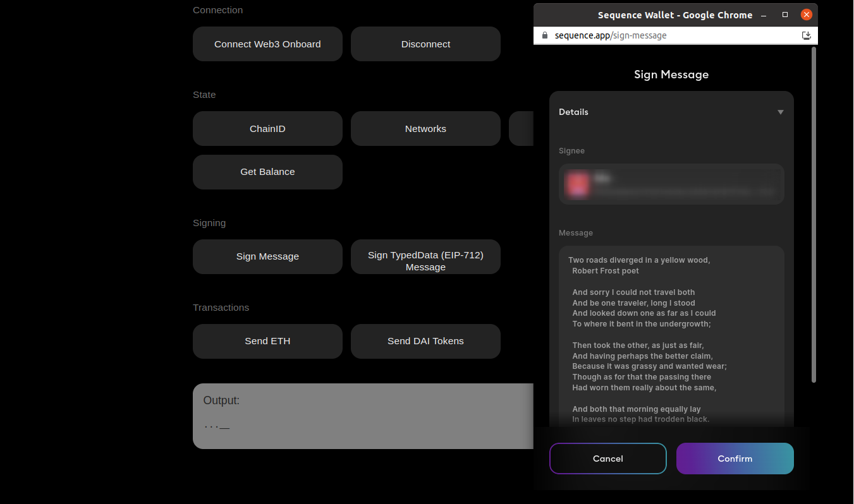Click the line 'And both that morning equally lay'
Screen dimensions: 854x504
637,409
